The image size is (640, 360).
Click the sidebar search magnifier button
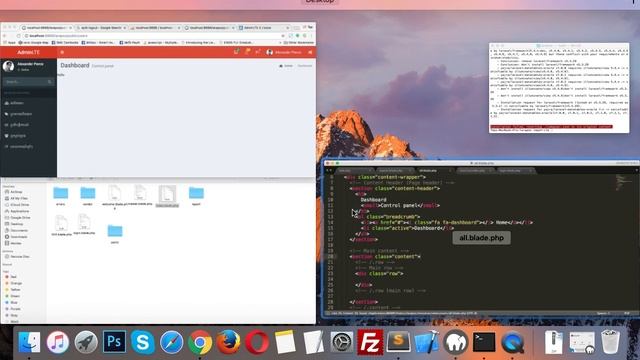[50, 82]
